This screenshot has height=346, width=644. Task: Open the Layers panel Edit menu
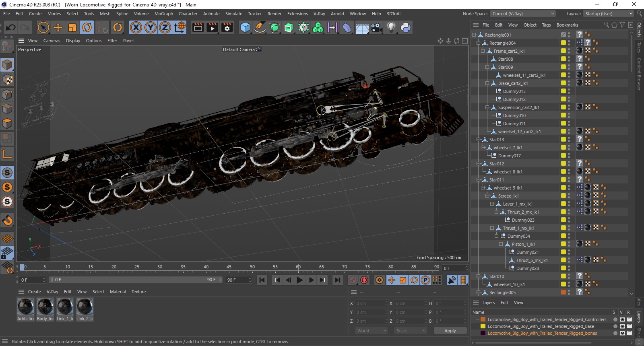pos(504,303)
